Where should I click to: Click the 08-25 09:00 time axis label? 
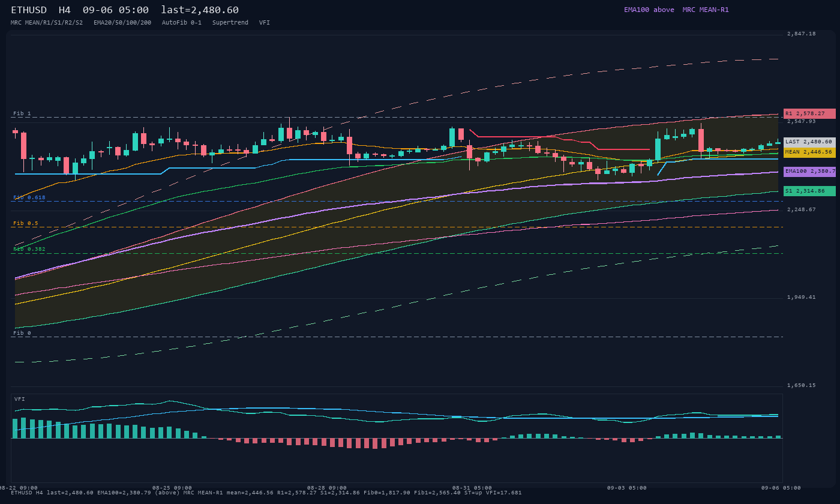click(x=172, y=488)
